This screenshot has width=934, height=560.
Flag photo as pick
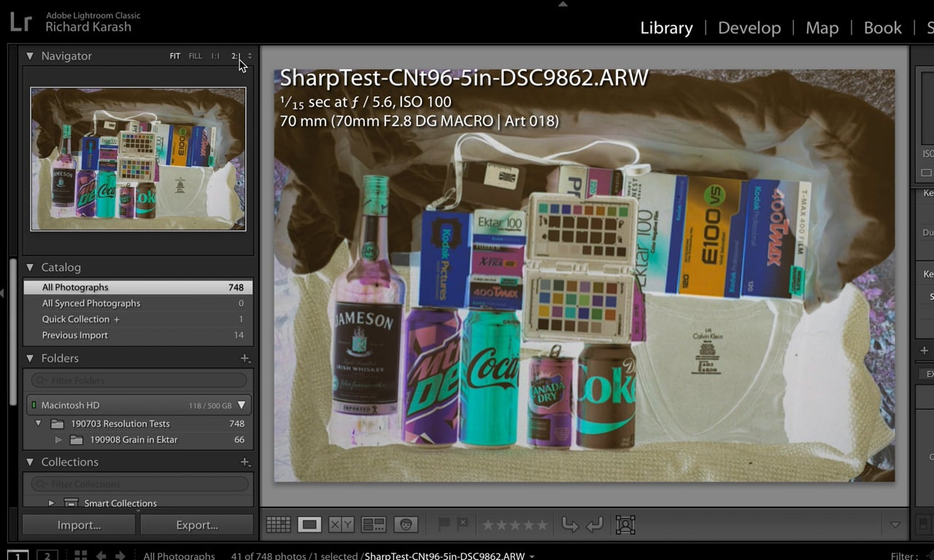444,524
